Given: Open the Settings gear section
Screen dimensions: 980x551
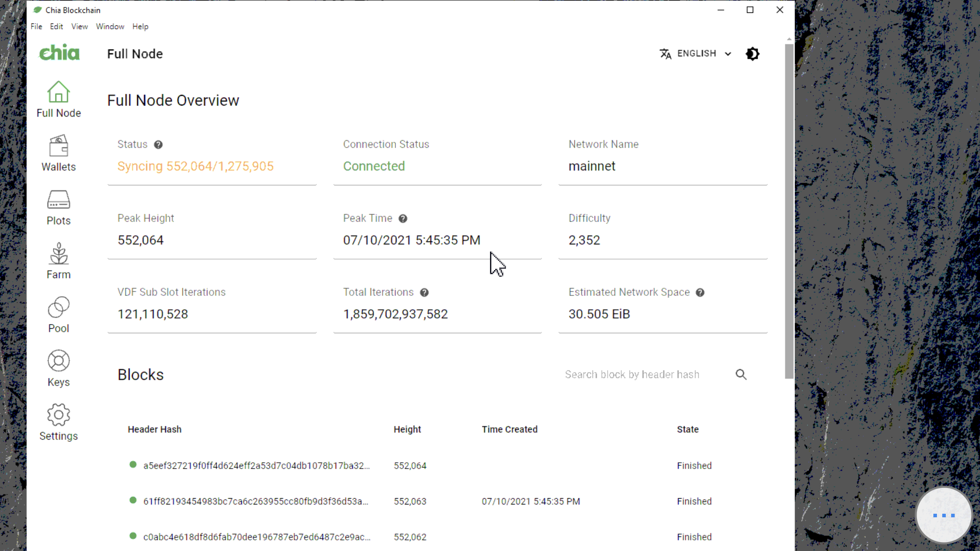Looking at the screenshot, I should (x=59, y=422).
